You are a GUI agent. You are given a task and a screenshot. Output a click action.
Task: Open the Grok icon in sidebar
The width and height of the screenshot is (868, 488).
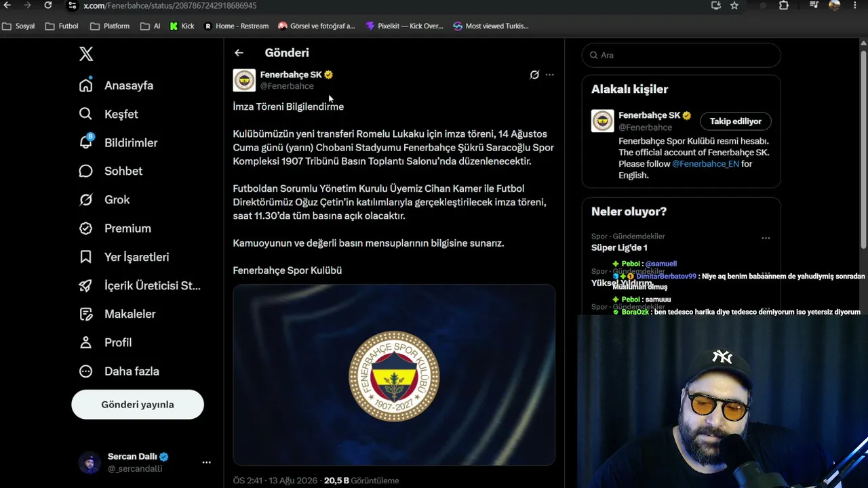point(85,199)
